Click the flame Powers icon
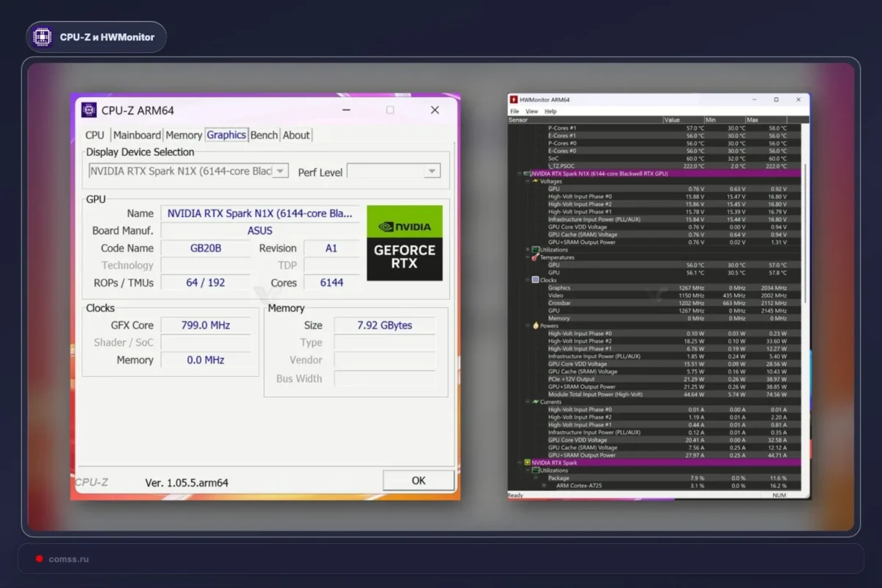Image resolution: width=882 pixels, height=588 pixels. pos(535,326)
